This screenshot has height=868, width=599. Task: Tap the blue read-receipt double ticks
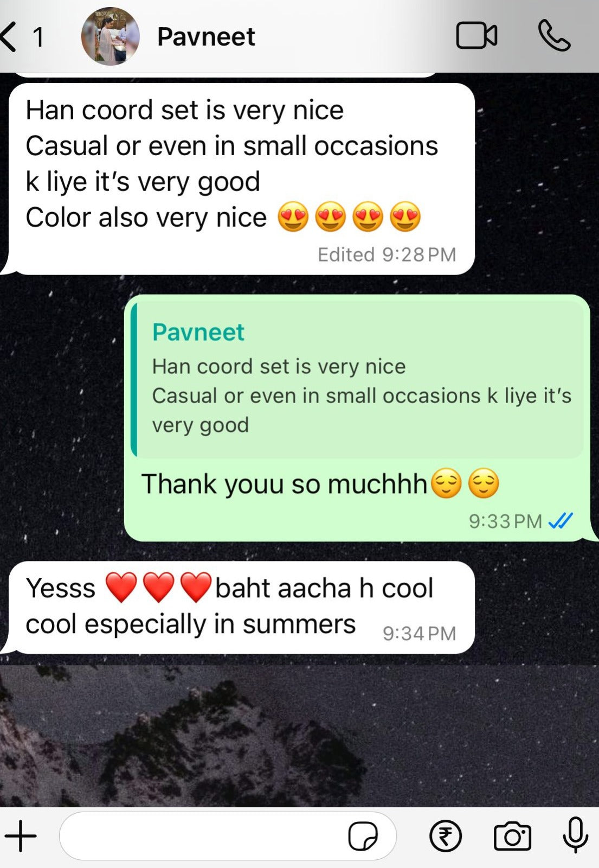point(561,521)
